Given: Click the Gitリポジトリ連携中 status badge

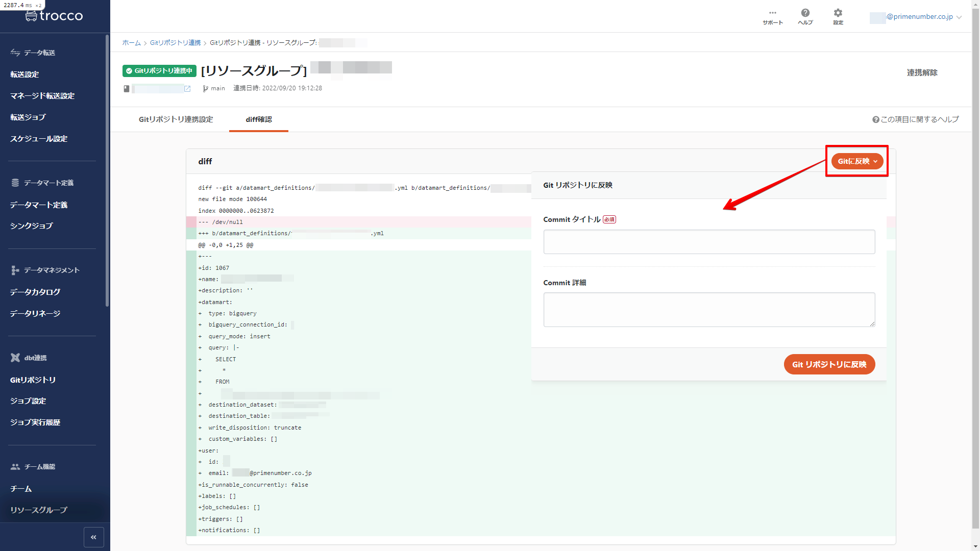Looking at the screenshot, I should coord(159,71).
